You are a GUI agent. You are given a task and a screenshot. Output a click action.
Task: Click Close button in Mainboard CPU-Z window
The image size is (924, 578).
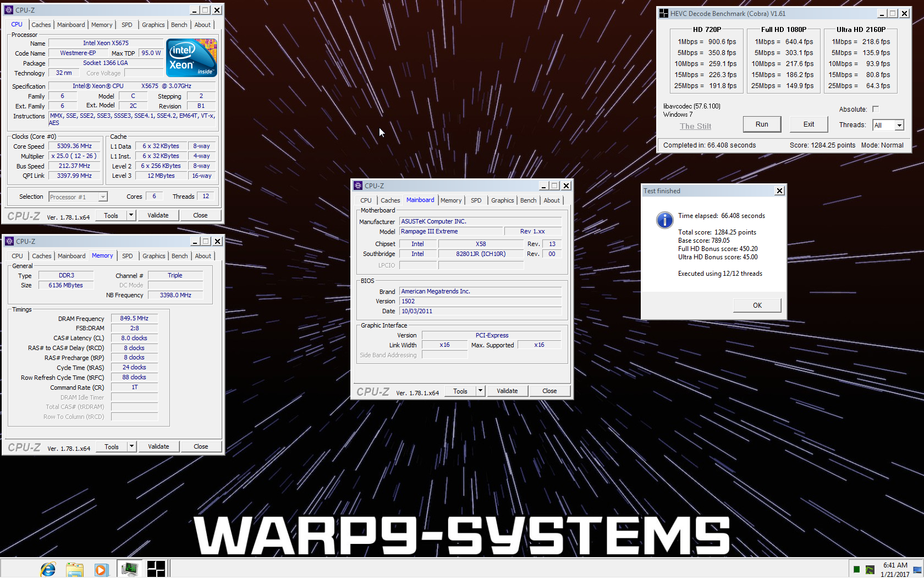(x=549, y=391)
